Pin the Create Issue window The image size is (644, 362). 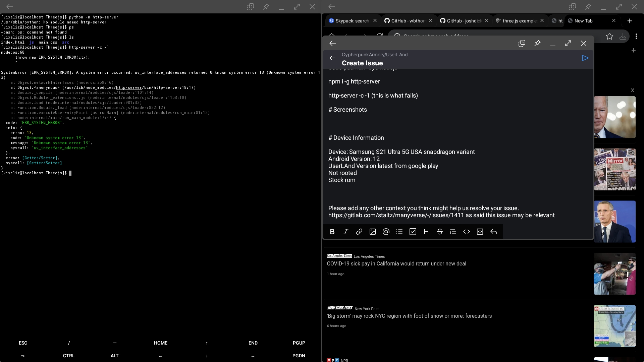[x=537, y=43]
